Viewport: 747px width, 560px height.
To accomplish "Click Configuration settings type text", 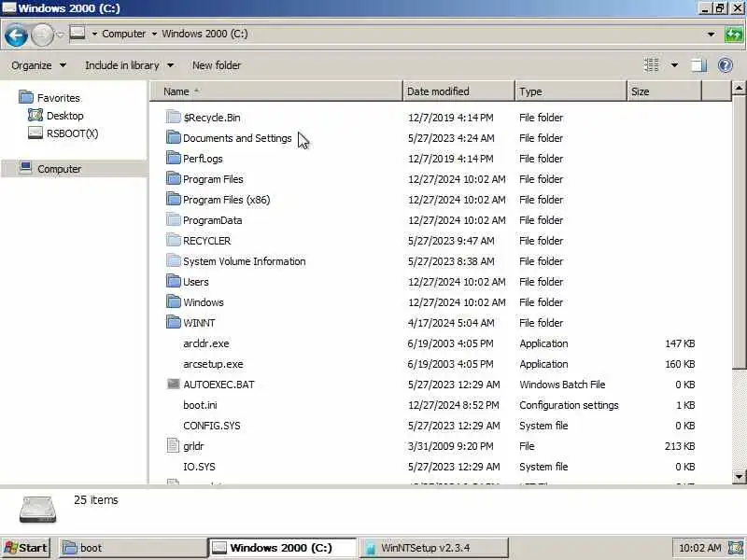I will [x=569, y=405].
